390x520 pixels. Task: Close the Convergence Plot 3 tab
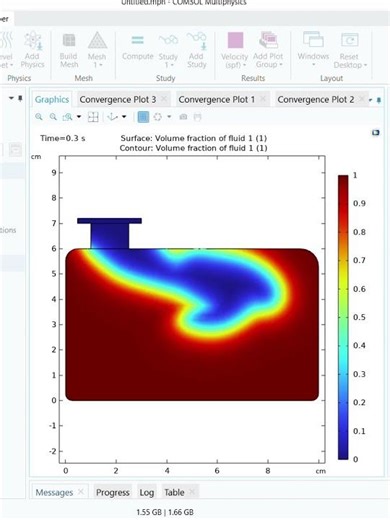[164, 99]
